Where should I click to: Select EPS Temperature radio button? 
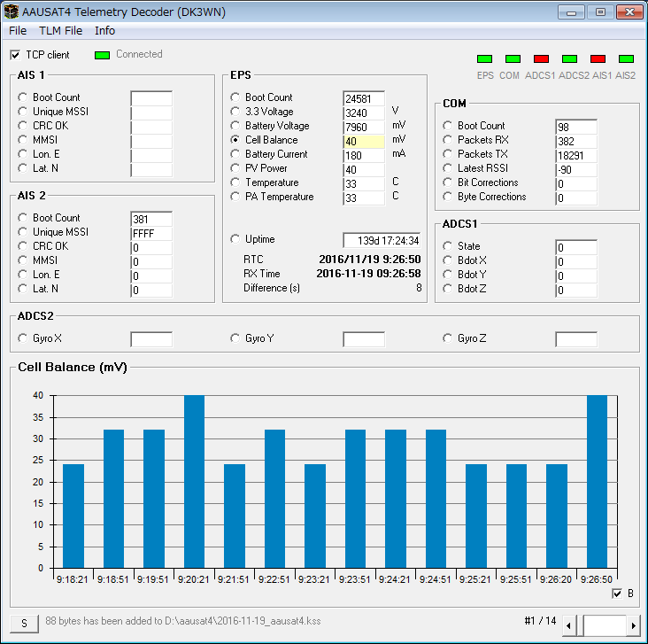coord(235,182)
